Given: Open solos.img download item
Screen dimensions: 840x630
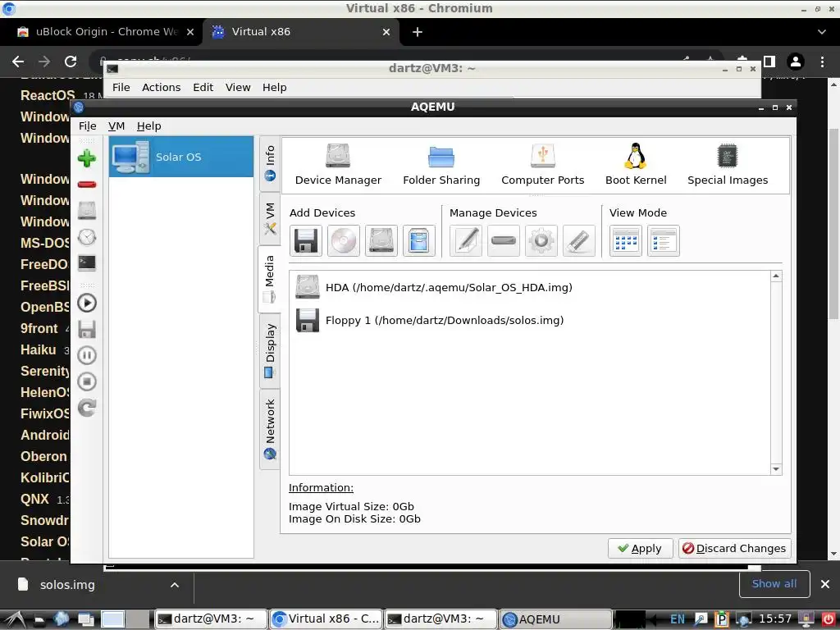Looking at the screenshot, I should pyautogui.click(x=67, y=584).
